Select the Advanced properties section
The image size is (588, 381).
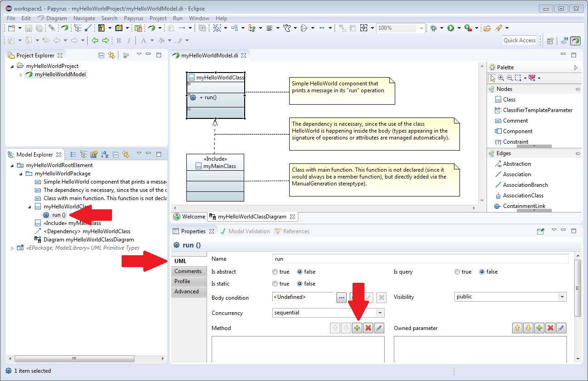pos(188,291)
